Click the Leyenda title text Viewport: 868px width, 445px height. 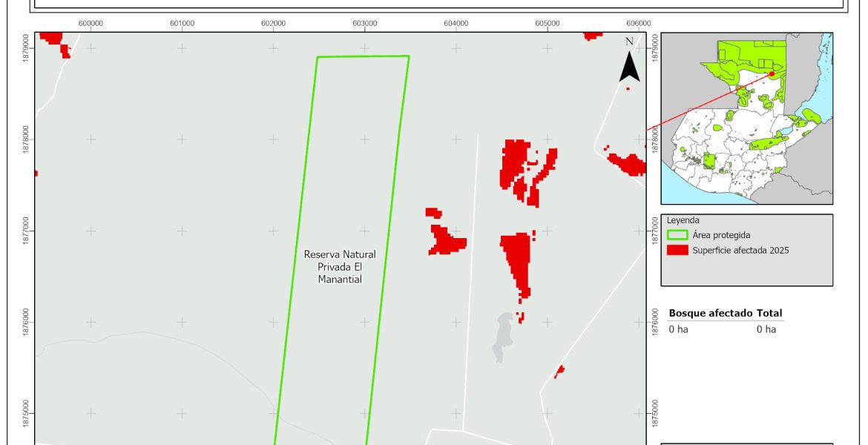coord(683,220)
